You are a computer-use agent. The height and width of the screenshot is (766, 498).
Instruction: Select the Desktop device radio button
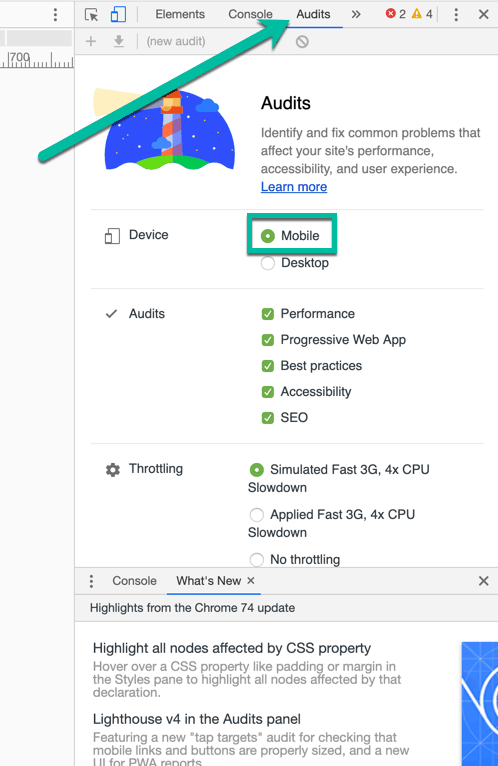[x=268, y=263]
